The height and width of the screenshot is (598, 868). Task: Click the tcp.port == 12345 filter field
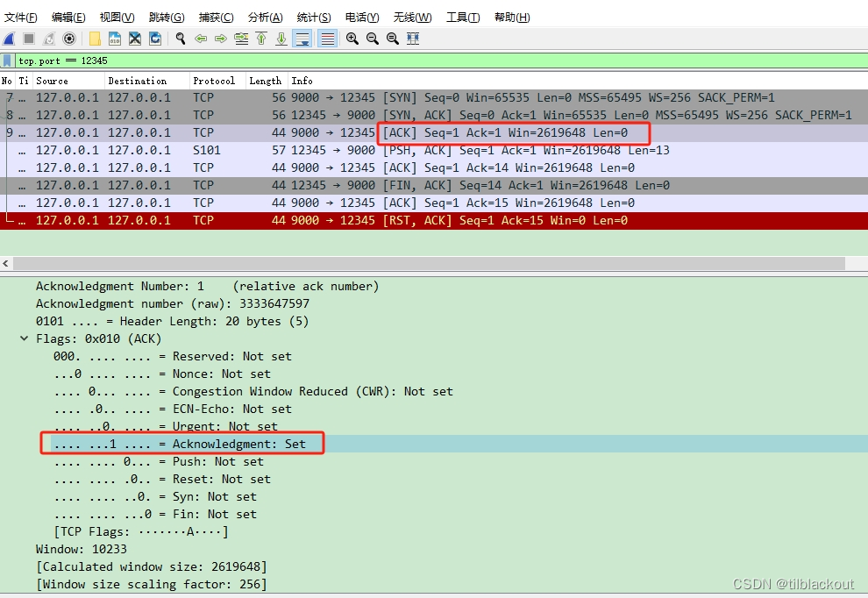[x=441, y=61]
